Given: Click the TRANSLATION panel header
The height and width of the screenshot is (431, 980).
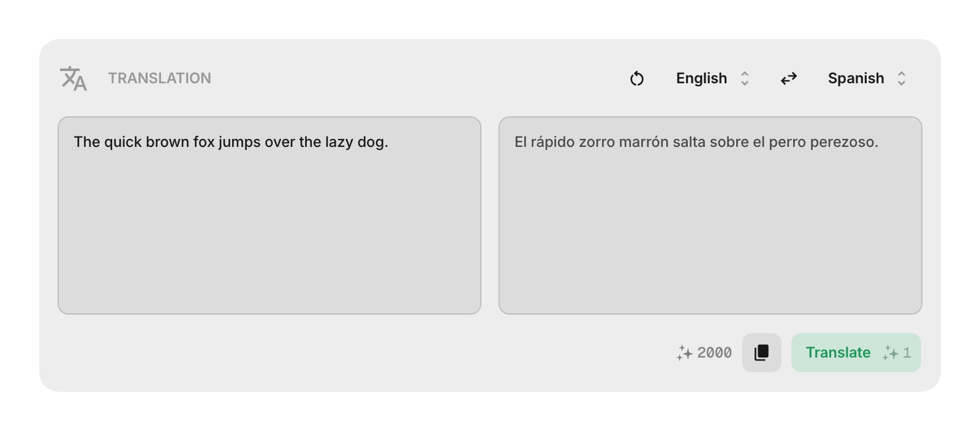Looking at the screenshot, I should pyautogui.click(x=159, y=78).
